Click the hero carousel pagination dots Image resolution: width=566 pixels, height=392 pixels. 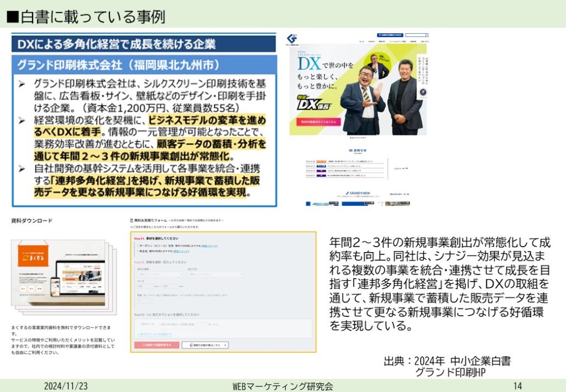(358, 138)
